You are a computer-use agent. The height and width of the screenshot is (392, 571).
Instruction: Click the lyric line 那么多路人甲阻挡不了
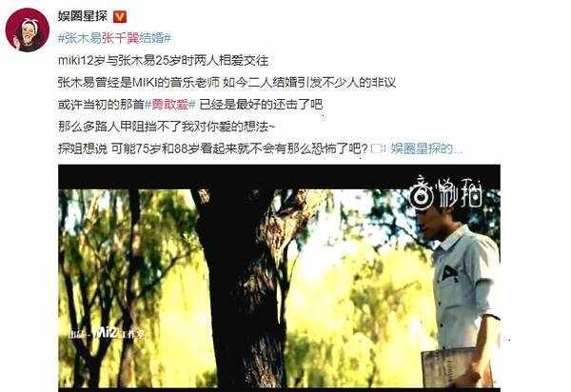[x=167, y=127]
